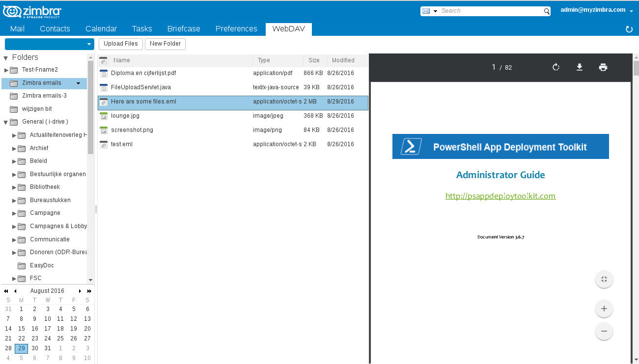
Task: Select the file name lounge.jpg
Action: [x=125, y=116]
